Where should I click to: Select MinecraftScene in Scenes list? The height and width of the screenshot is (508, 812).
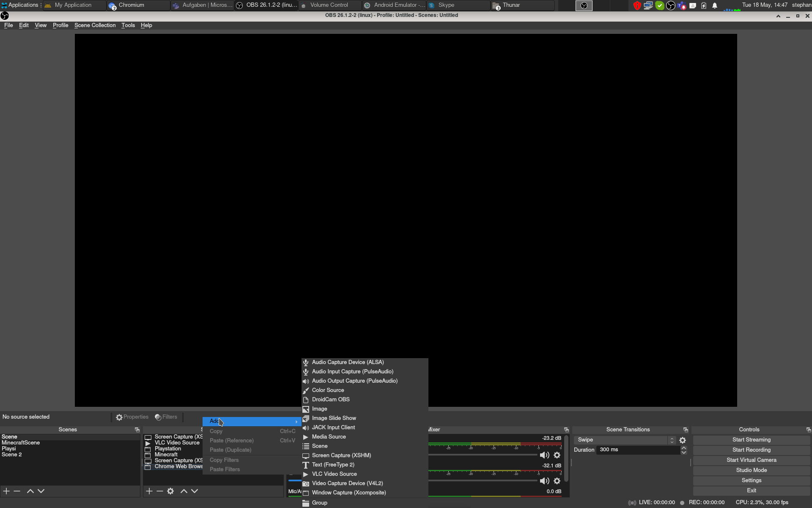pyautogui.click(x=21, y=443)
